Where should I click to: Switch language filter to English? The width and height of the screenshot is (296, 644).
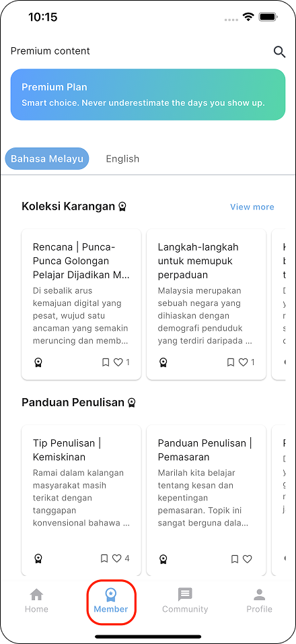pyautogui.click(x=122, y=159)
